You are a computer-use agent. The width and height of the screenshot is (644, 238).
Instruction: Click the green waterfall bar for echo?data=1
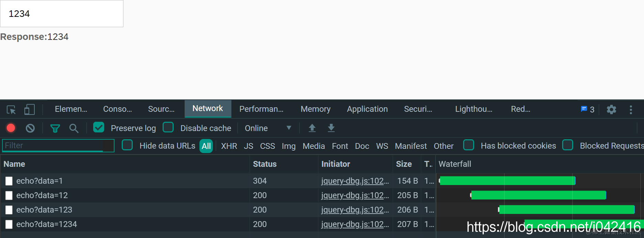507,181
